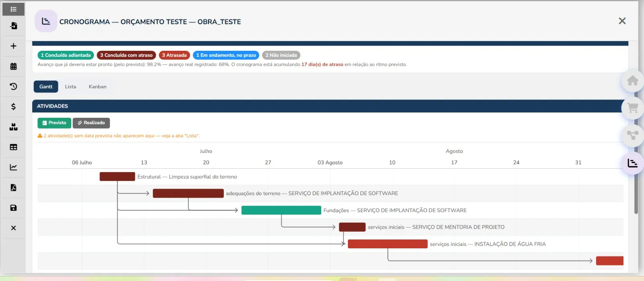This screenshot has height=281, width=644.
Task: Click the '03 Agosto' date label
Action: [x=330, y=162]
